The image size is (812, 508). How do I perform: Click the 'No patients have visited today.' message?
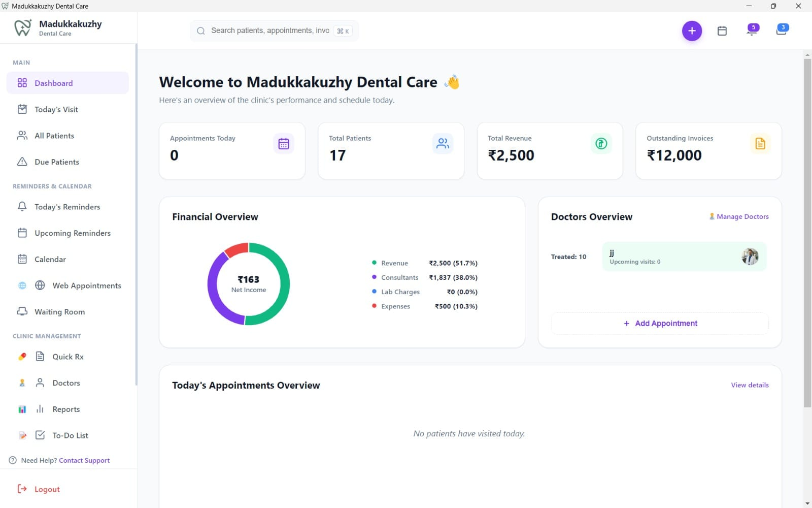click(469, 433)
